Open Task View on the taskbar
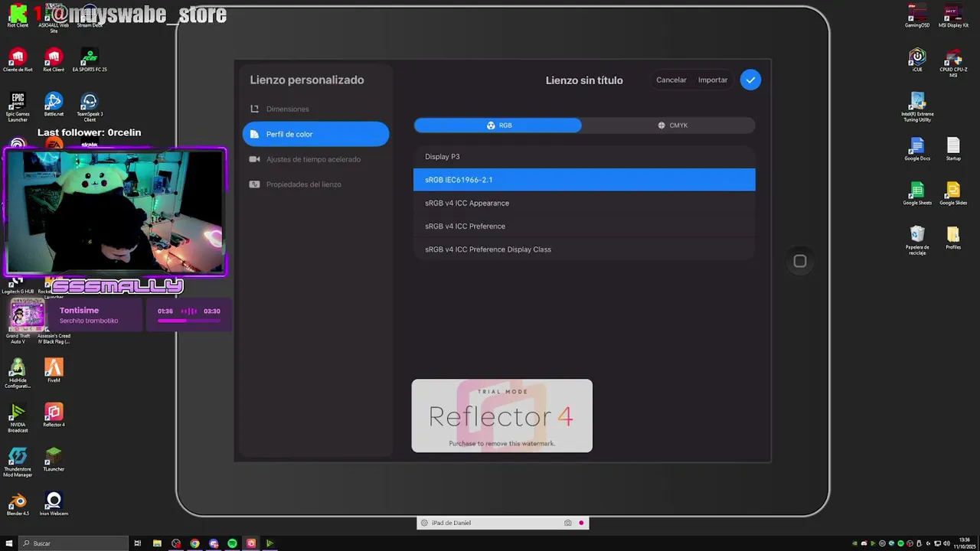The height and width of the screenshot is (551, 980). click(138, 543)
